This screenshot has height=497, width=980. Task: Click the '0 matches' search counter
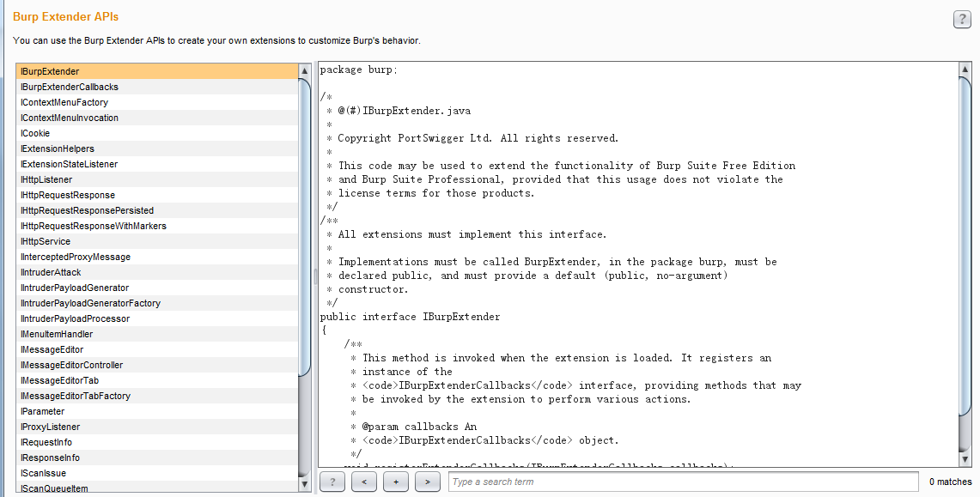(950, 482)
